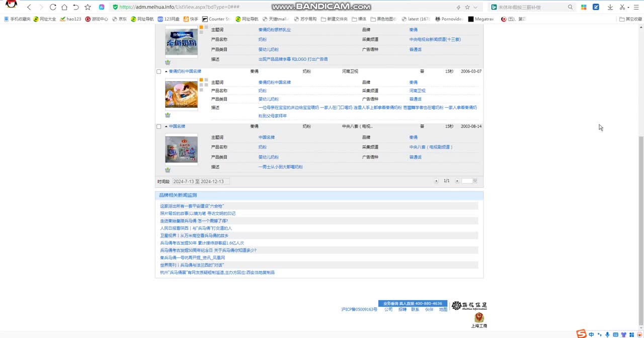Undo closed tab with restore arrow icon
644x338 pixels.
coord(76,7)
